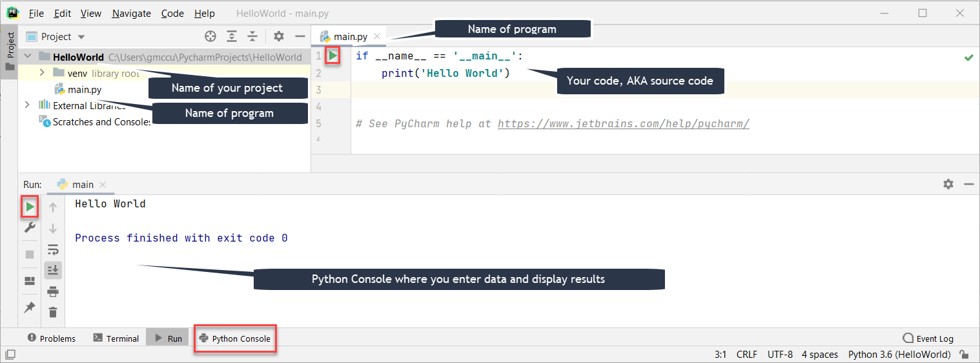Close the main.py editor tab
This screenshot has height=363, width=980.
click(378, 37)
